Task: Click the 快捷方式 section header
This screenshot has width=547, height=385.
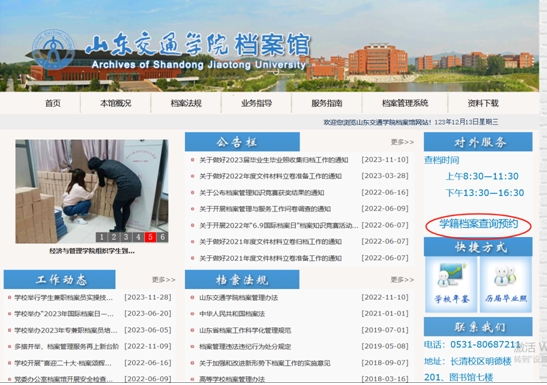Action: (x=478, y=247)
